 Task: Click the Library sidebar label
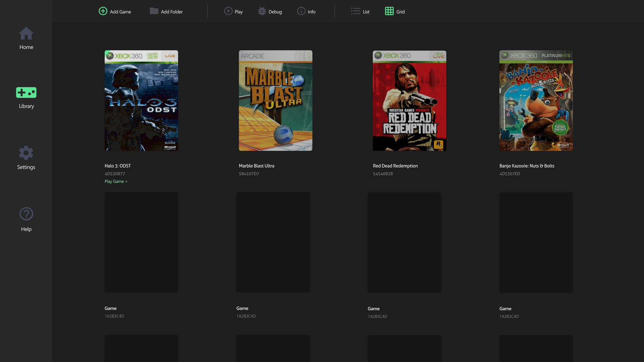(26, 106)
